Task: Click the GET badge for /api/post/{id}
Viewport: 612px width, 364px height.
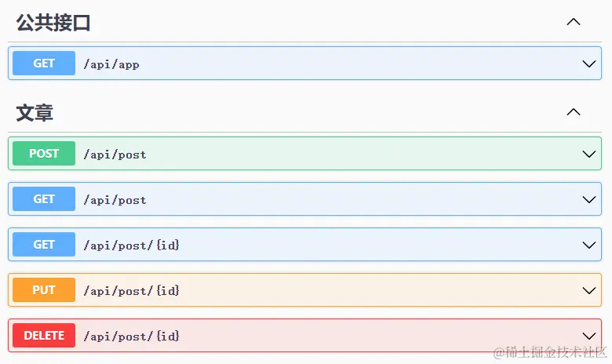Action: click(x=44, y=245)
